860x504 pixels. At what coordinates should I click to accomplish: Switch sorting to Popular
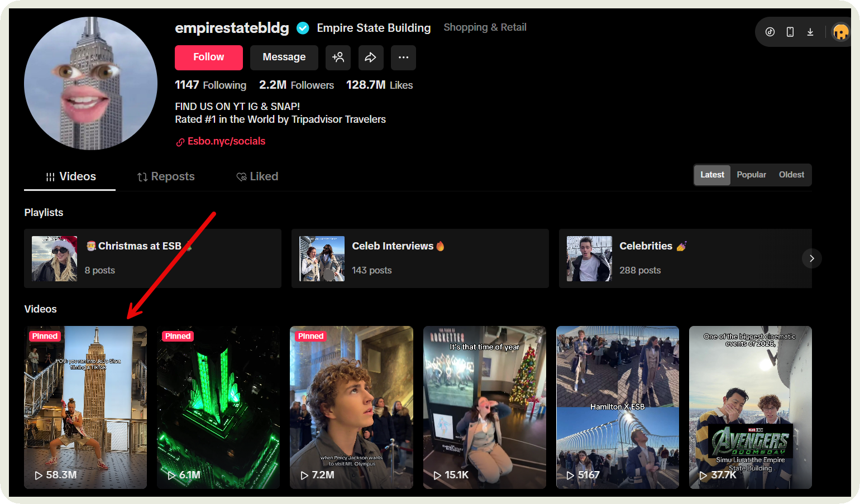click(x=751, y=175)
